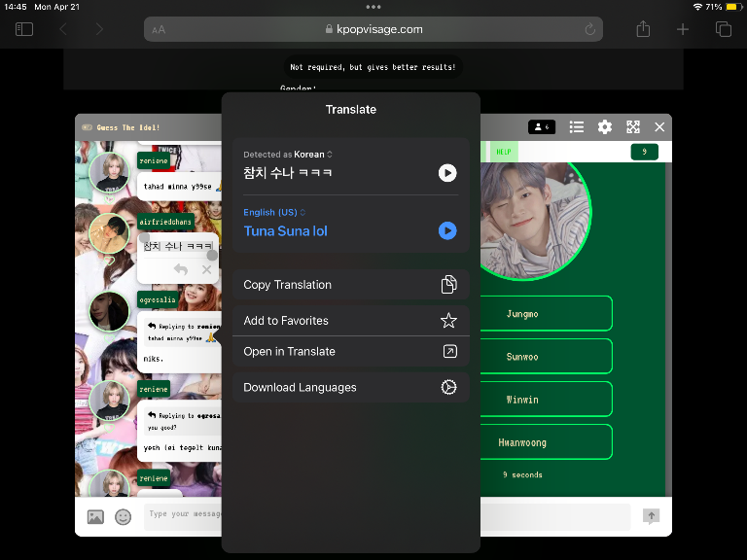This screenshot has width=747, height=560.
Task: Select Copy Translation
Action: (x=350, y=285)
